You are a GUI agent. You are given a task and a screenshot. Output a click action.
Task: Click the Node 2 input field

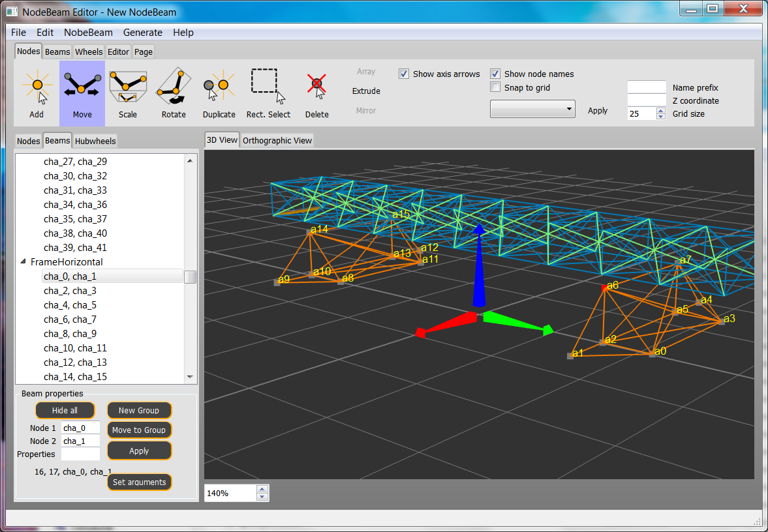(x=80, y=441)
